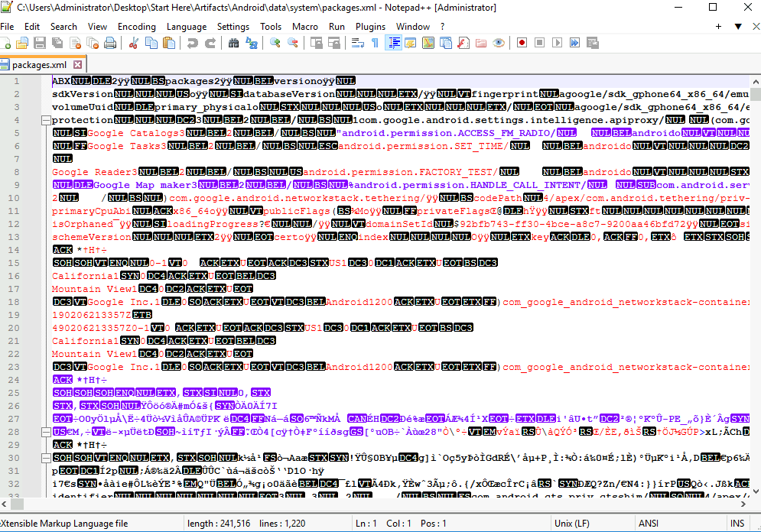Close the current document via the toolbar Close icon
The height and width of the screenshot is (532, 761).
pyautogui.click(x=75, y=43)
